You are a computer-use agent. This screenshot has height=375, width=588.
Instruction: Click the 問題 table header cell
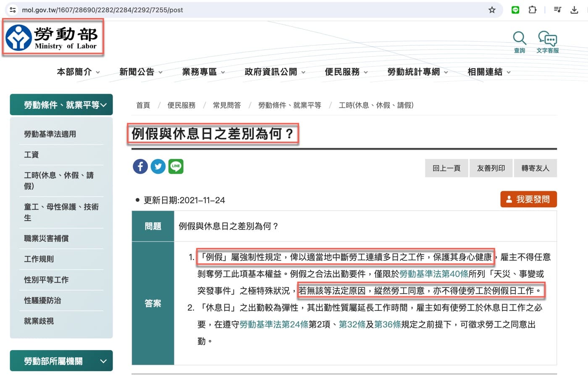pyautogui.click(x=153, y=226)
